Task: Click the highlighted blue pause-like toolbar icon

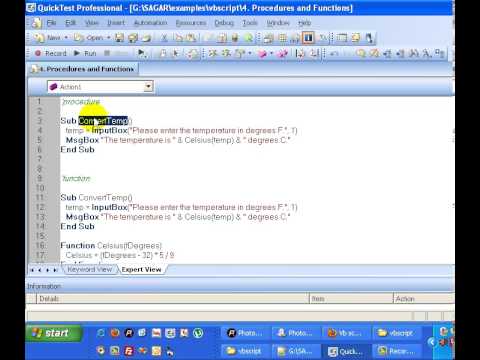Action: (x=308, y=38)
